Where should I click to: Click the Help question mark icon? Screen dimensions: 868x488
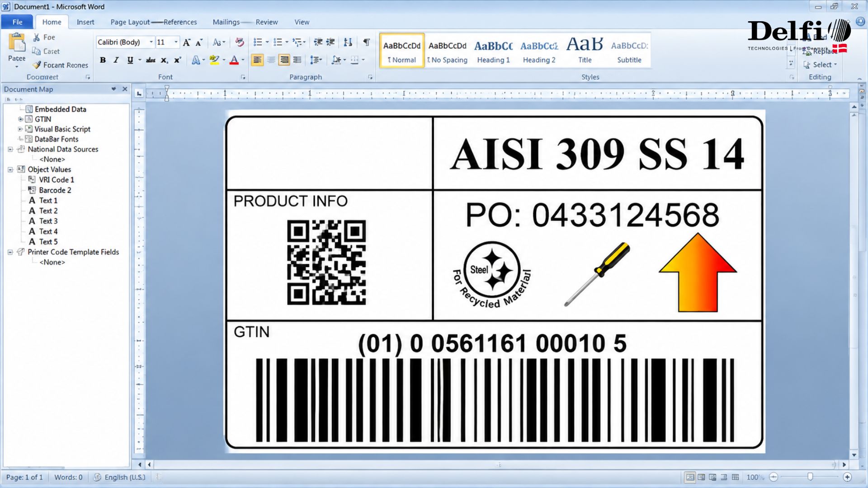[860, 21]
